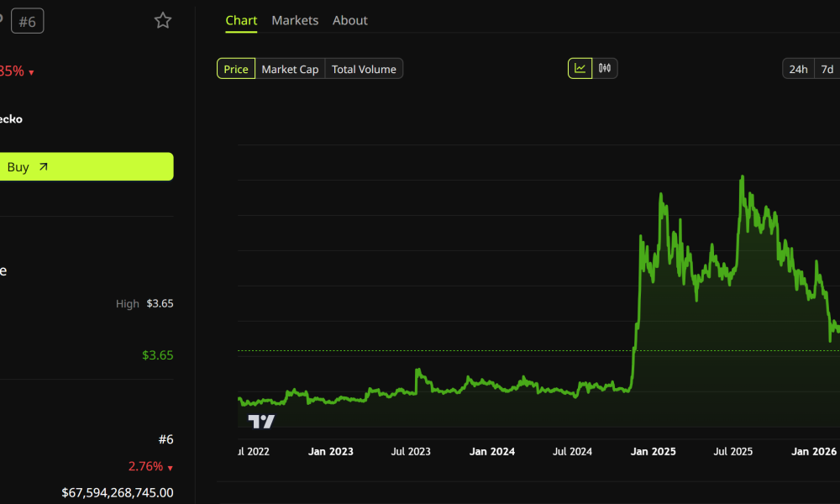Click the July 2025 price peak

coord(742,176)
